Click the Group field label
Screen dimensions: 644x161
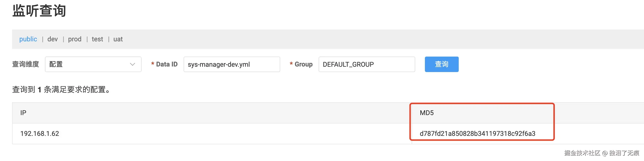tap(303, 64)
